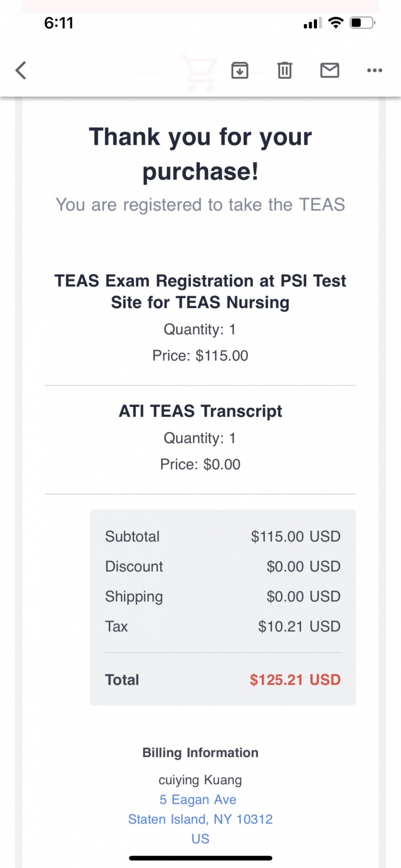Tap the US country link
401x868 pixels.
[x=200, y=839]
